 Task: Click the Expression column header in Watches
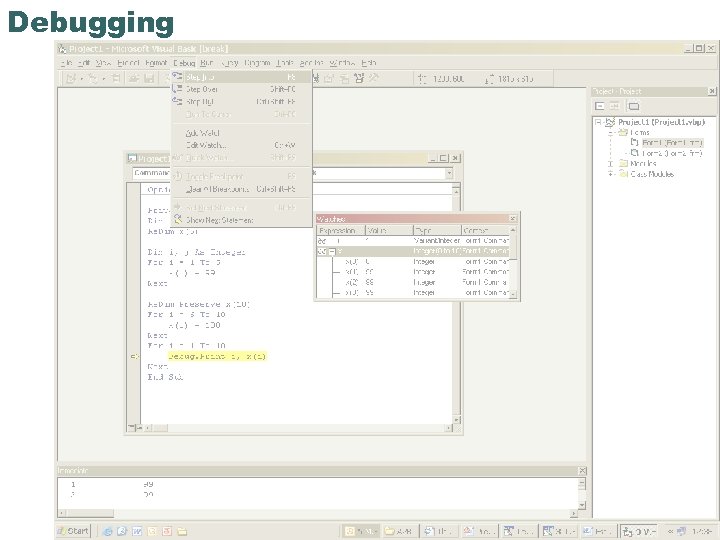tap(341, 231)
